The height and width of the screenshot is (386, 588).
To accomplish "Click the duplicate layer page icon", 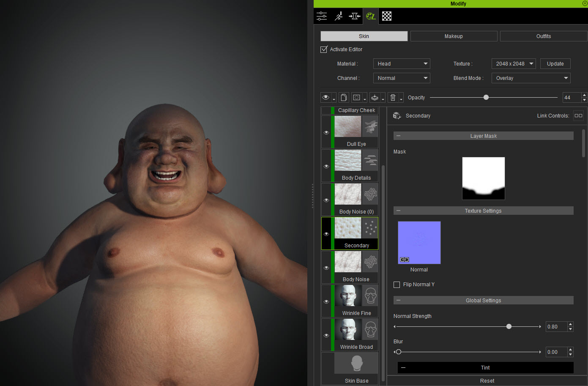I will (x=344, y=98).
